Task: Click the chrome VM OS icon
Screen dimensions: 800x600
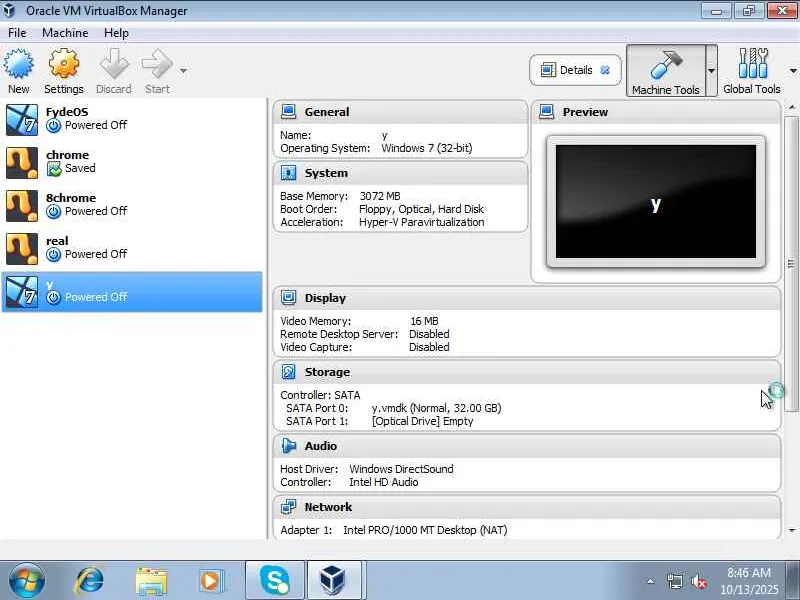Action: point(22,163)
